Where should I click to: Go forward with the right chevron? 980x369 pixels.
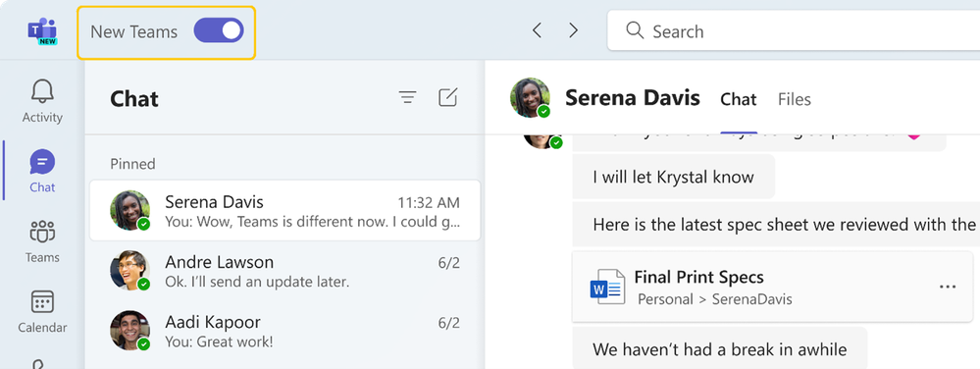[x=573, y=30]
